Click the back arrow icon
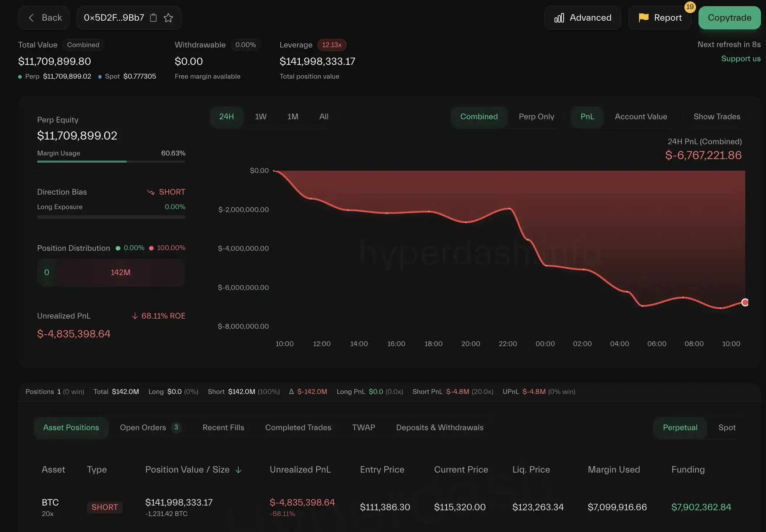The height and width of the screenshot is (532, 766). tap(31, 18)
